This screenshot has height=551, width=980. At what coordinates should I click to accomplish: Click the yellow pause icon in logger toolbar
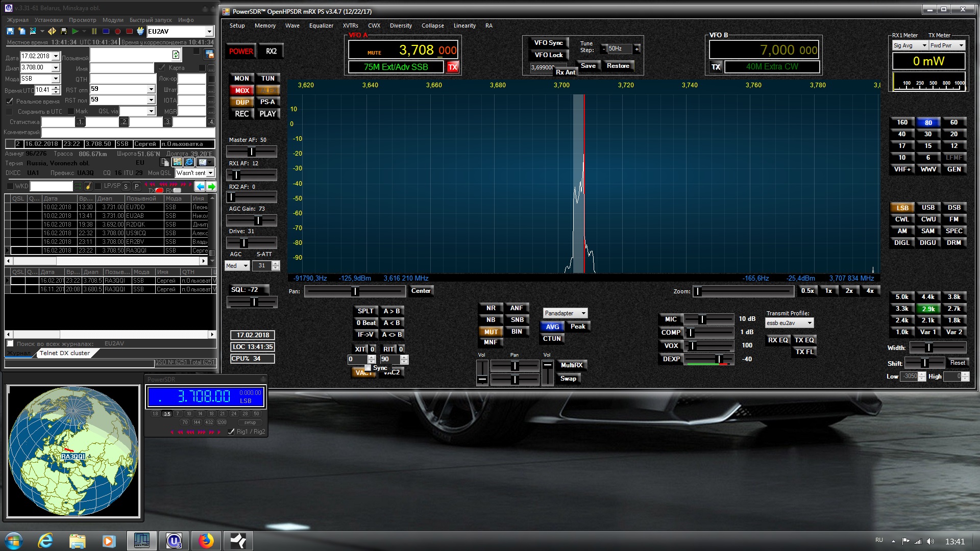[94, 31]
